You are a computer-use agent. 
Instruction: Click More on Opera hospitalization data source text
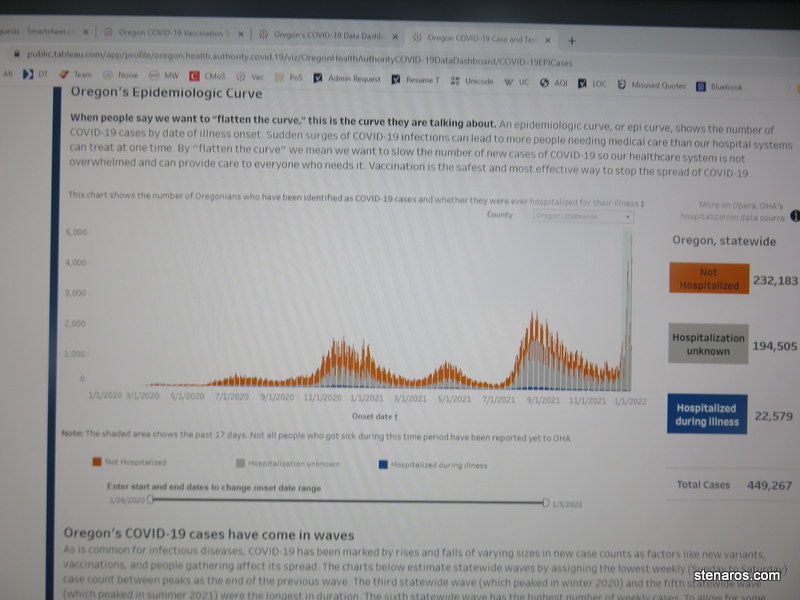[734, 211]
